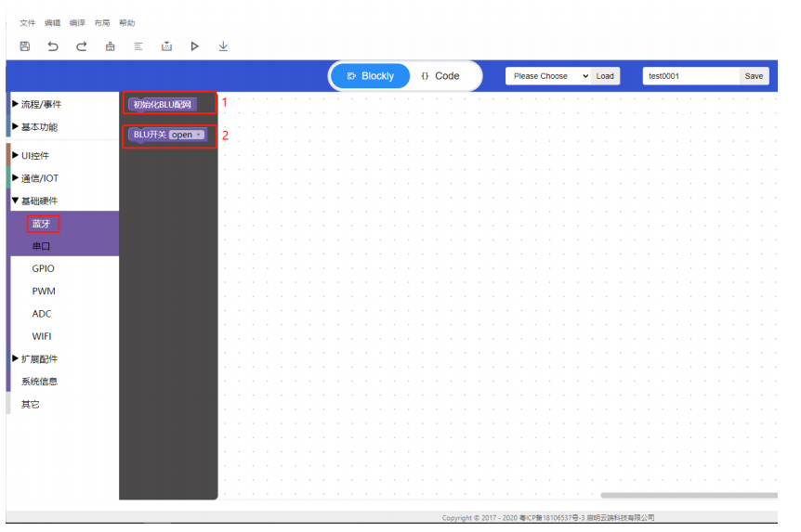801x532 pixels.
Task: Open the 编辑 menu
Action: 52,23
